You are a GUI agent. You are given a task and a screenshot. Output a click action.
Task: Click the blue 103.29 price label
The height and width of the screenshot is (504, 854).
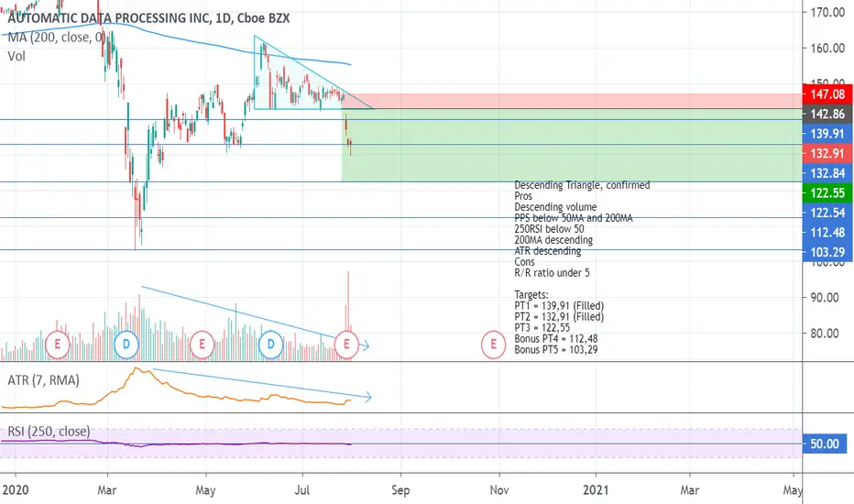[x=827, y=252]
